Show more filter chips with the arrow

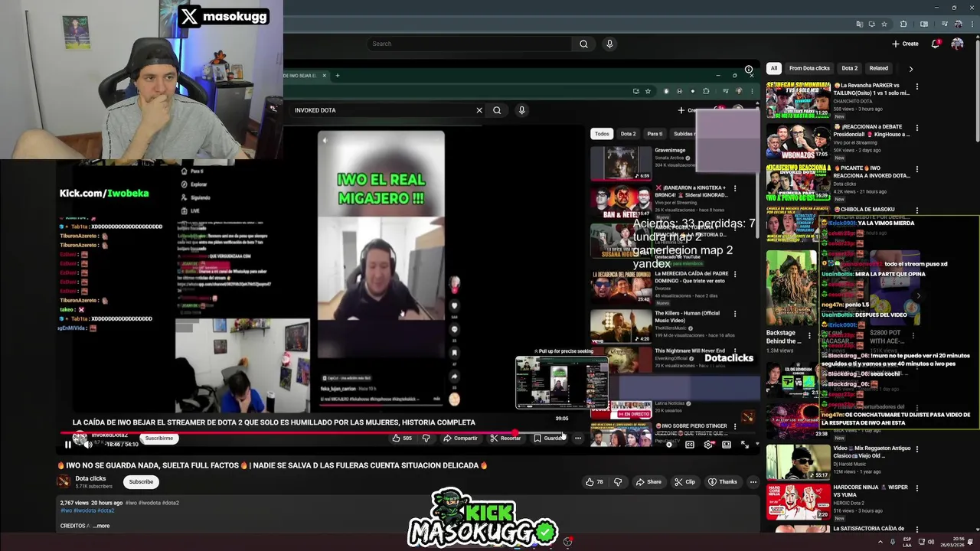coord(910,69)
